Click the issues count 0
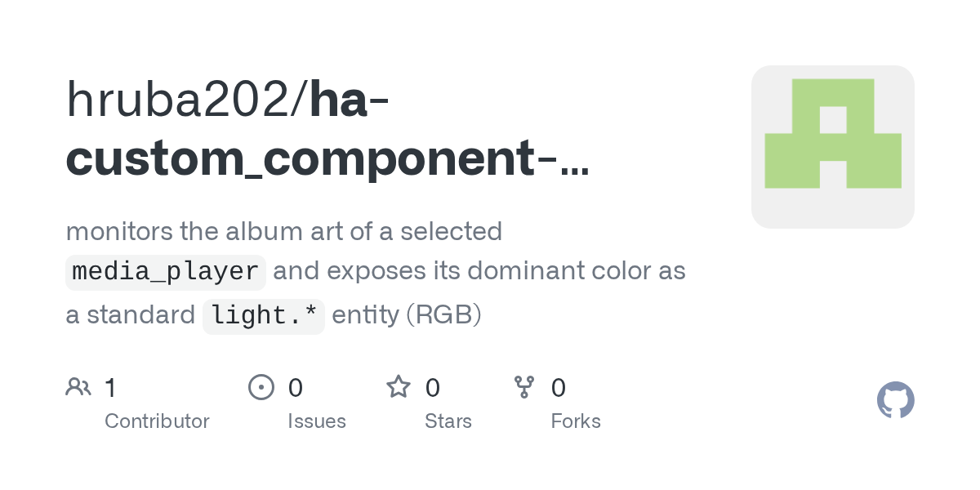 pyautogui.click(x=296, y=387)
